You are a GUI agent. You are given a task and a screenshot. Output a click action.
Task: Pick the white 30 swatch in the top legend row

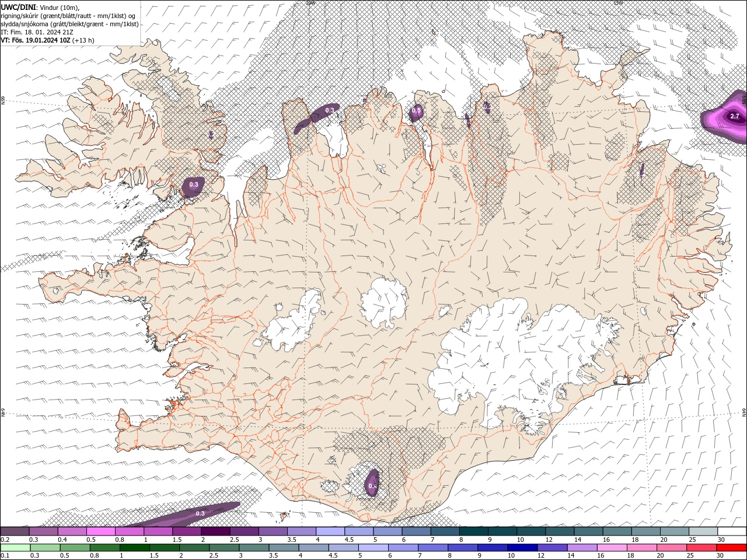tap(732, 531)
